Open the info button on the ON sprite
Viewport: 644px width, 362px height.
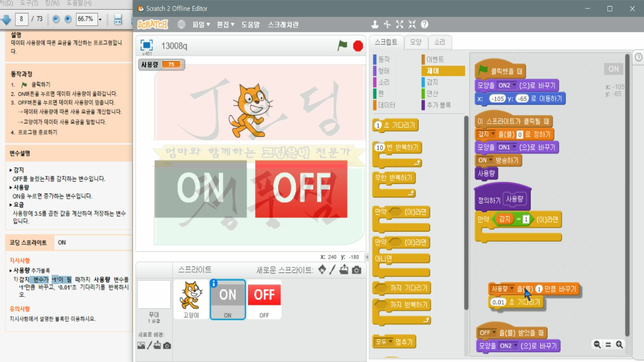[x=213, y=284]
